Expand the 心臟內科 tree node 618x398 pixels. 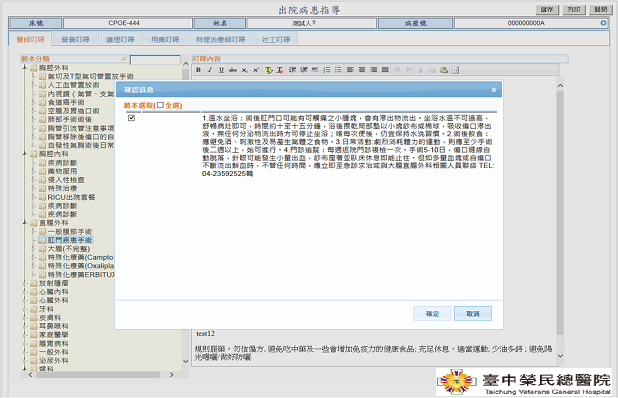tap(25, 292)
